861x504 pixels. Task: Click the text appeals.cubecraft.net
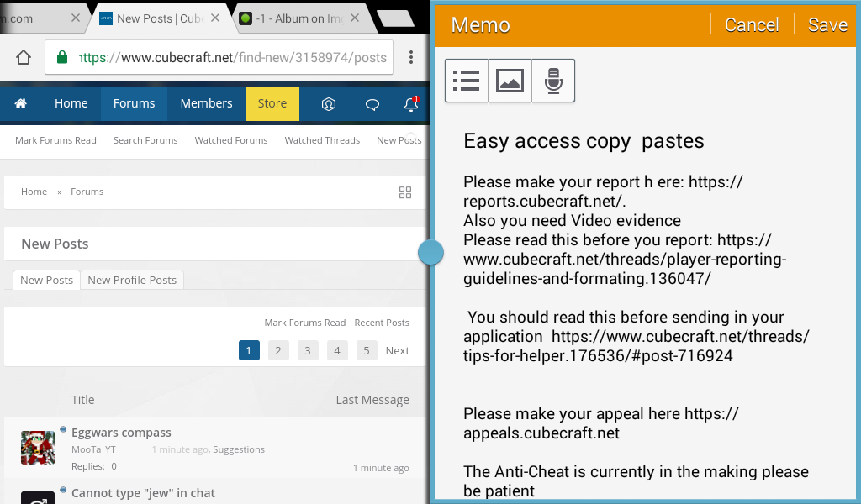pyautogui.click(x=541, y=433)
